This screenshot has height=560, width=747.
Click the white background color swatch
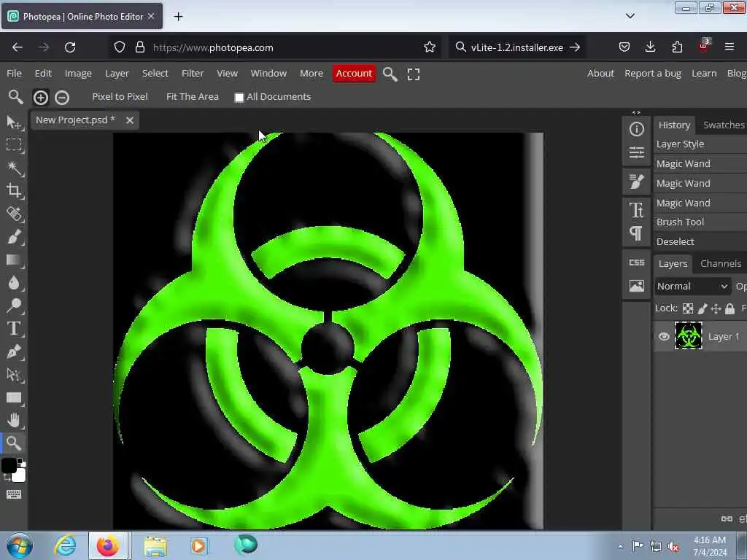pyautogui.click(x=20, y=475)
